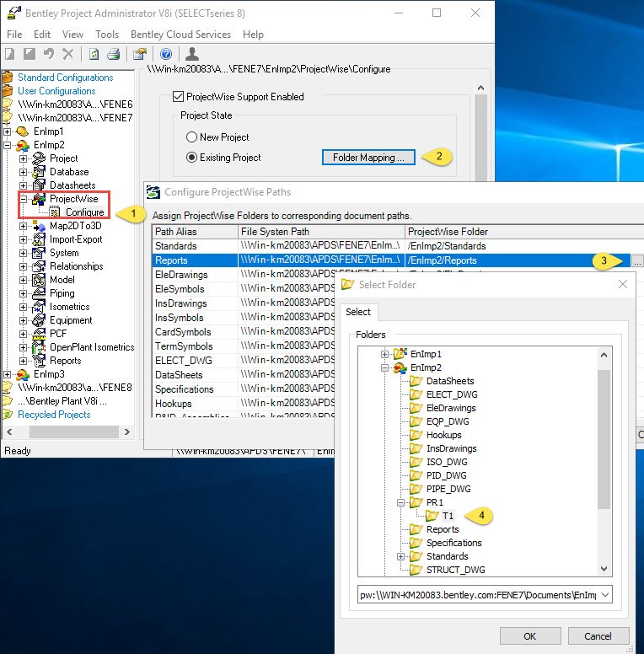
Task: Open the pw:\\WIN-KM20083 path dropdown
Action: pos(605,595)
